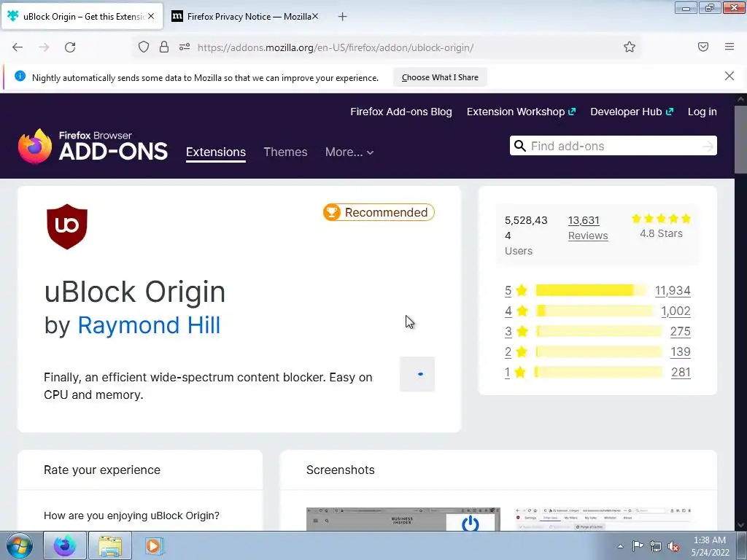Click the page vertical scrollbar thumb
Image resolution: width=747 pixels, height=560 pixels.
coord(740,140)
